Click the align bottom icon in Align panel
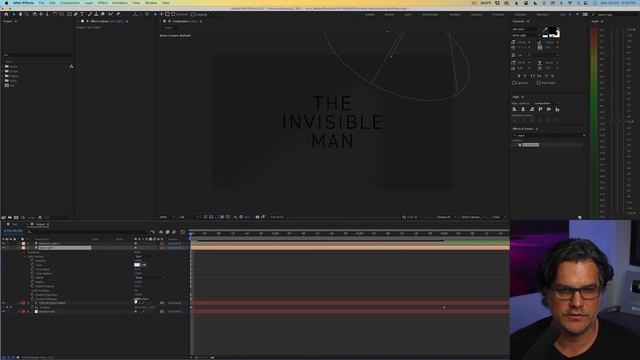 pyautogui.click(x=557, y=109)
